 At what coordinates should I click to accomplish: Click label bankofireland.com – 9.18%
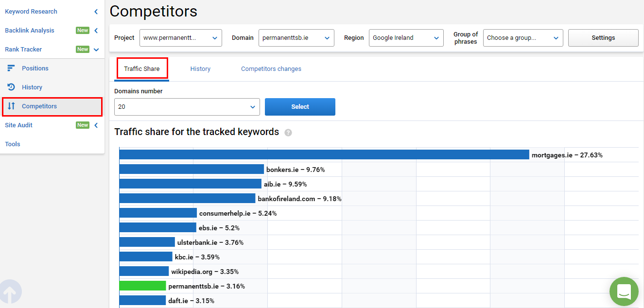[x=299, y=199]
